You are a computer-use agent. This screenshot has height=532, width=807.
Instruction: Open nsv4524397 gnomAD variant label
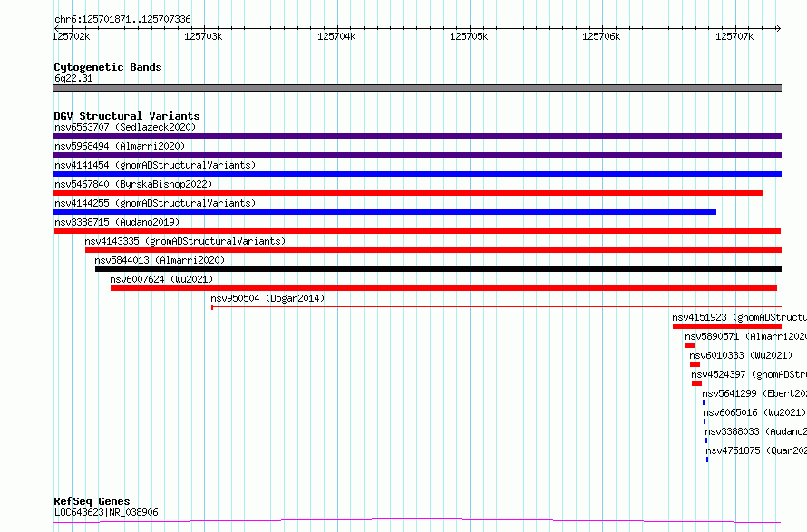(749, 374)
